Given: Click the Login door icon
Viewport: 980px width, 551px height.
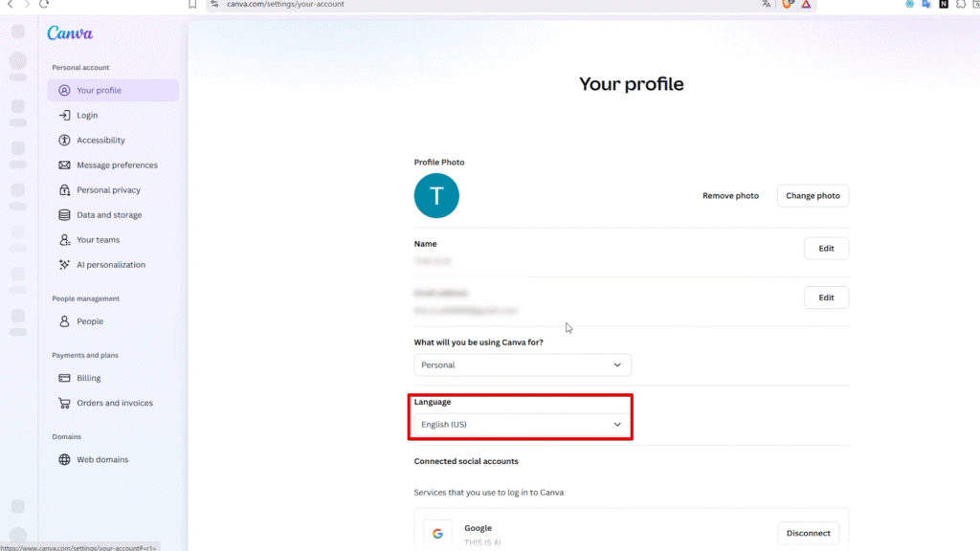Looking at the screenshot, I should [64, 115].
